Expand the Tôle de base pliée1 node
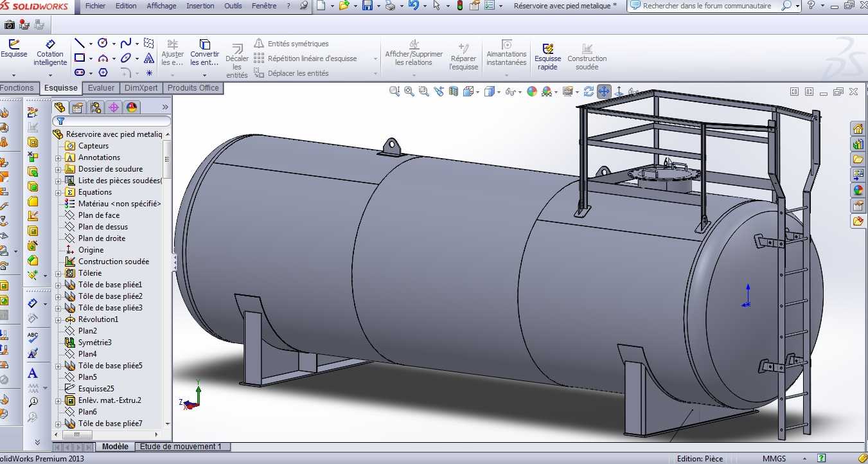 58,285
